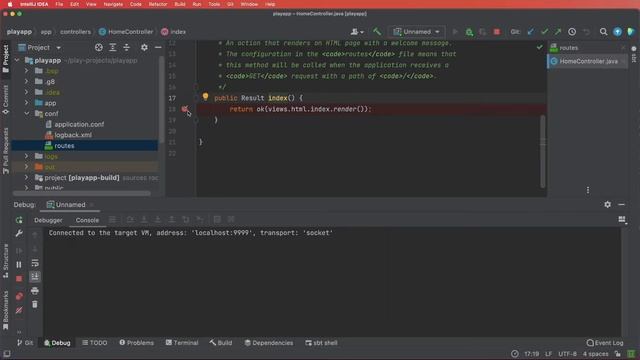Remove breakpoint on line 18
The width and height of the screenshot is (640, 360).
(x=184, y=109)
